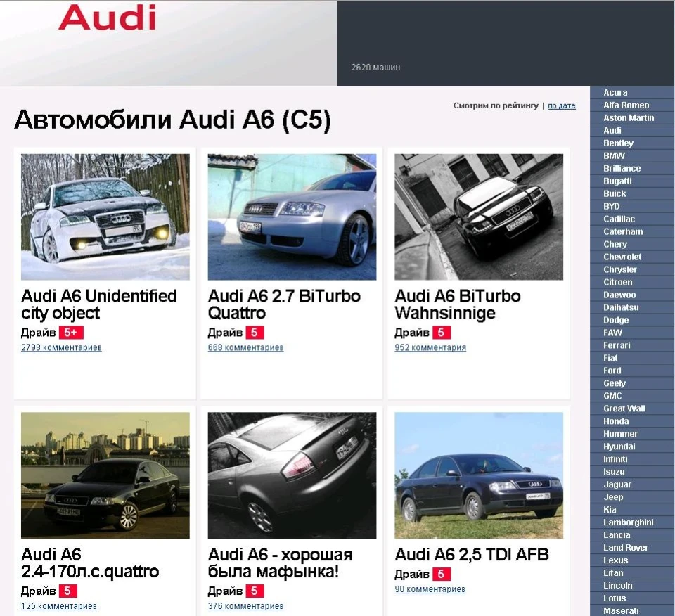Select Audi in brand sidebar
The height and width of the screenshot is (616, 675).
[612, 130]
